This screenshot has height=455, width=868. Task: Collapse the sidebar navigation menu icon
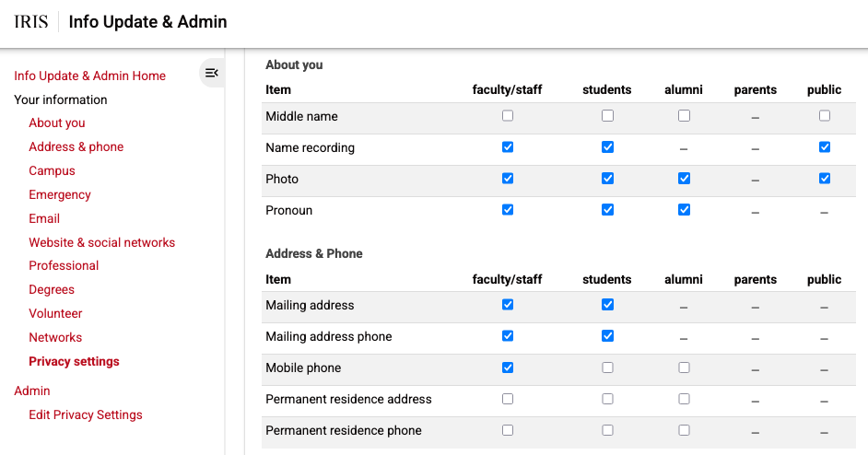pos(211,73)
